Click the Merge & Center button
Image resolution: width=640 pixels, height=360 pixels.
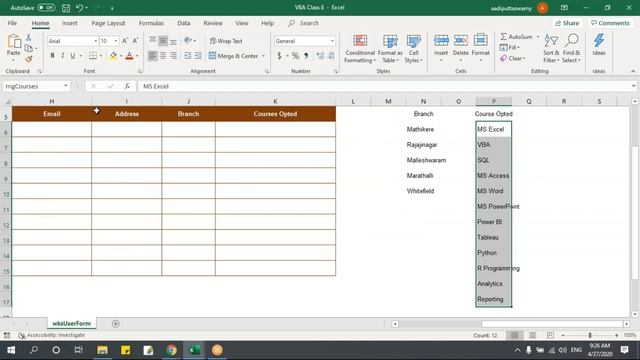(x=234, y=56)
